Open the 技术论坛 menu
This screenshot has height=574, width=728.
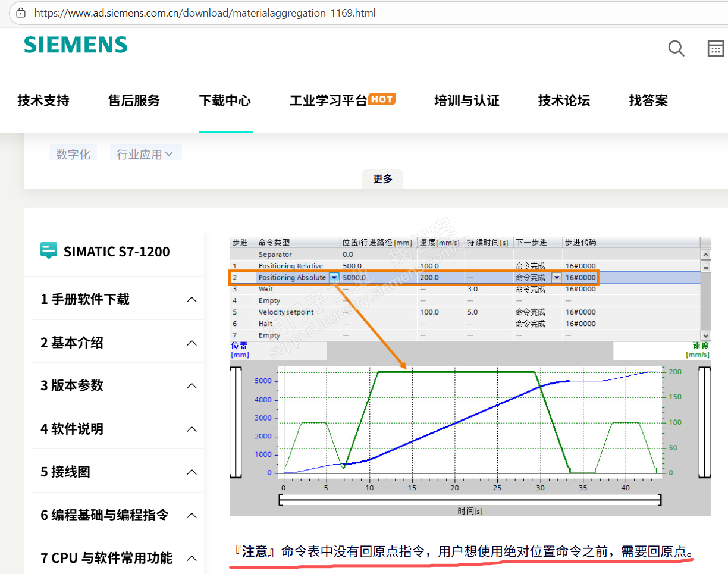[564, 101]
